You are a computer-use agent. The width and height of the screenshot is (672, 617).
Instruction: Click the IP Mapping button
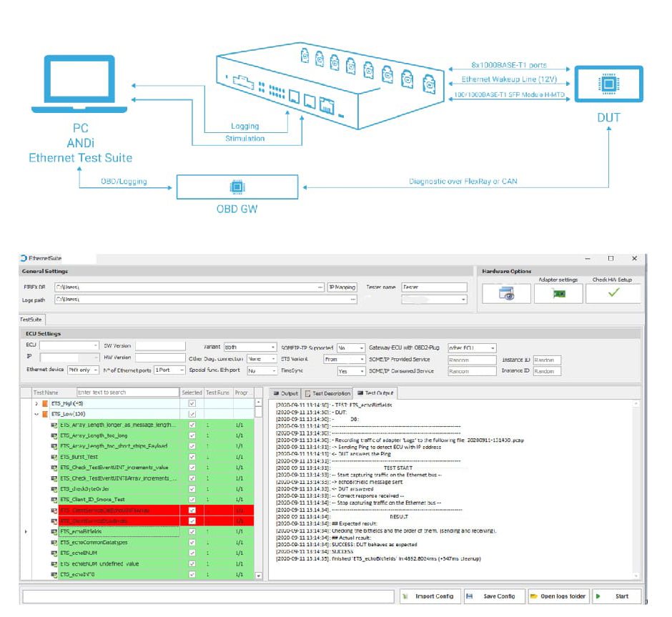click(342, 287)
